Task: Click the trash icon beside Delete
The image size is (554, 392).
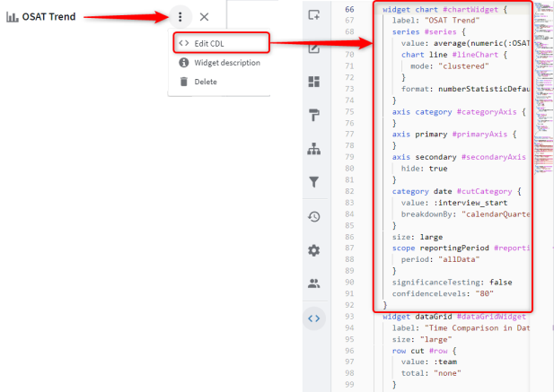Action: (x=184, y=82)
